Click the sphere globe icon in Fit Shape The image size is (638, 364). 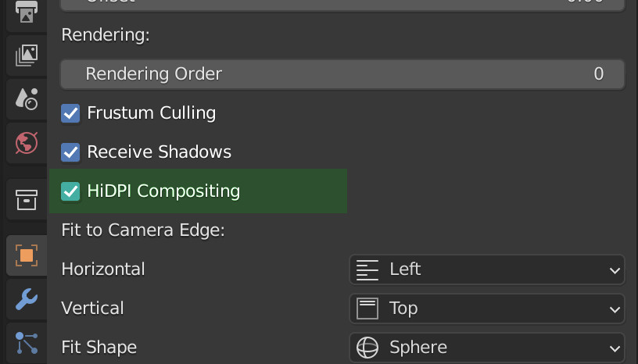coord(367,348)
